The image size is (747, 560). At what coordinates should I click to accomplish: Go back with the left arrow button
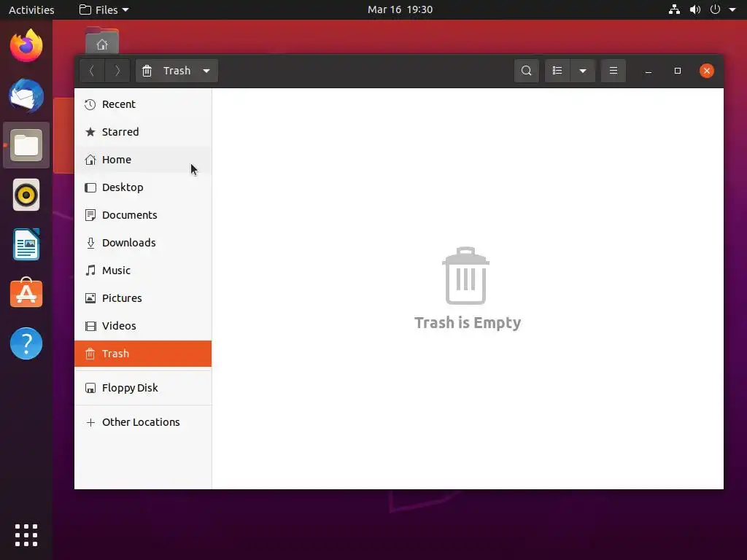(x=92, y=71)
